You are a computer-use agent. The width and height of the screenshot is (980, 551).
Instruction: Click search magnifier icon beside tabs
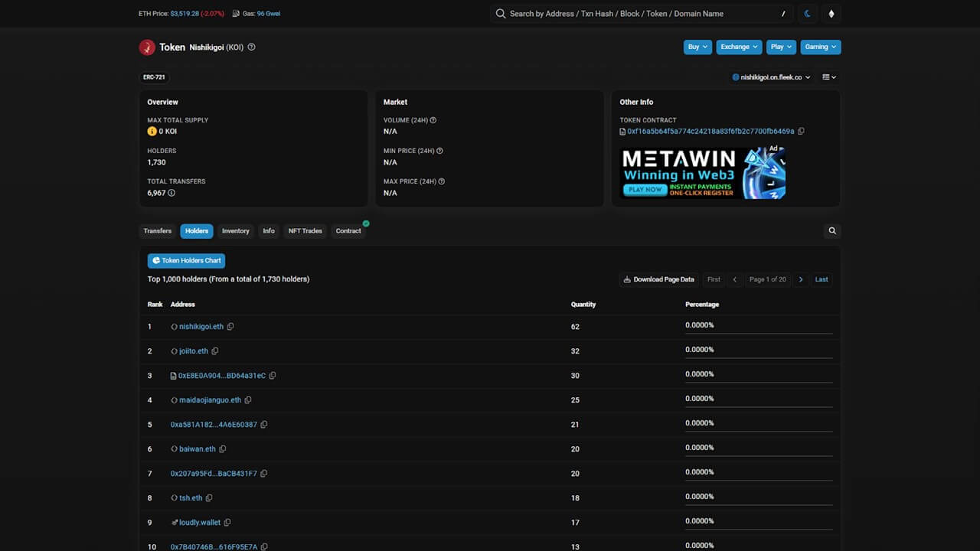(x=832, y=231)
